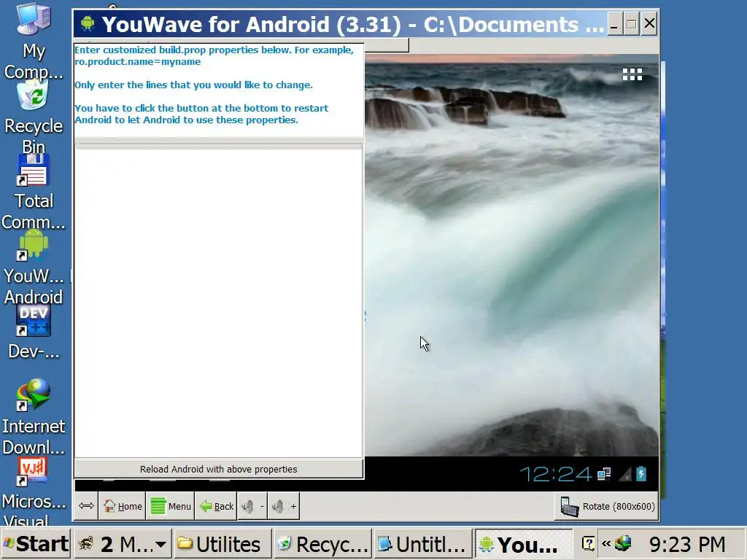Viewport: 747px width, 560px height.
Task: Click inside the build.prop properties text area
Action: (x=218, y=303)
